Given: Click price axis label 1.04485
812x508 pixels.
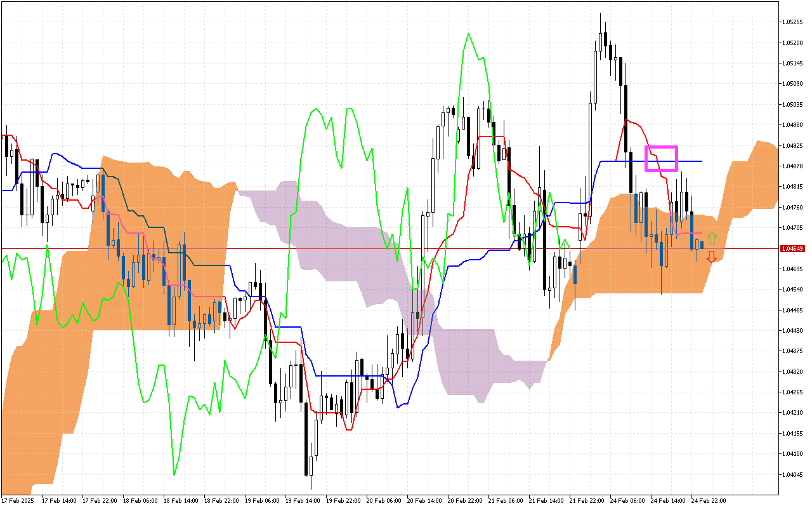Looking at the screenshot, I should point(793,310).
